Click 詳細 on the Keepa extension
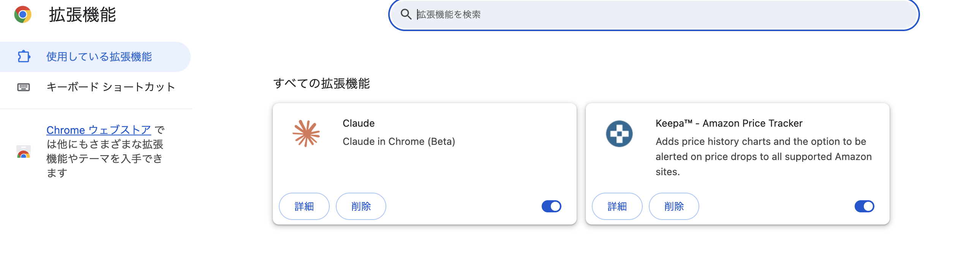The width and height of the screenshot is (980, 270). tap(617, 206)
